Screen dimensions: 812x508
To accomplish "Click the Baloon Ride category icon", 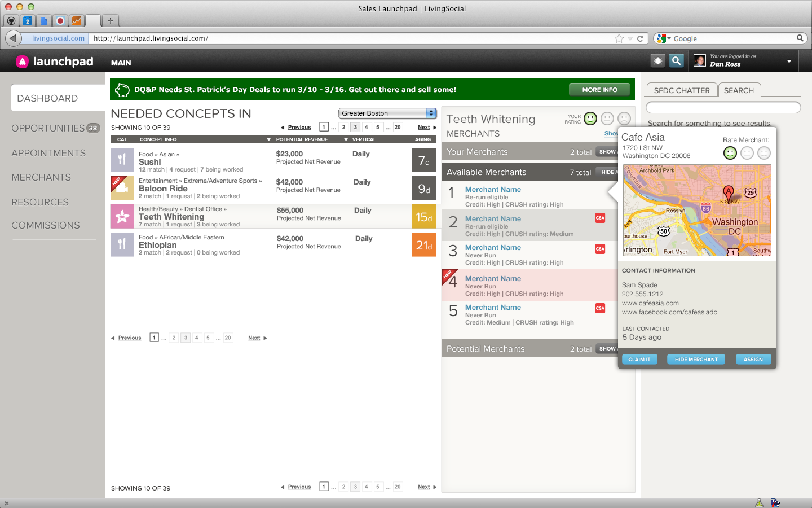I will coord(122,188).
